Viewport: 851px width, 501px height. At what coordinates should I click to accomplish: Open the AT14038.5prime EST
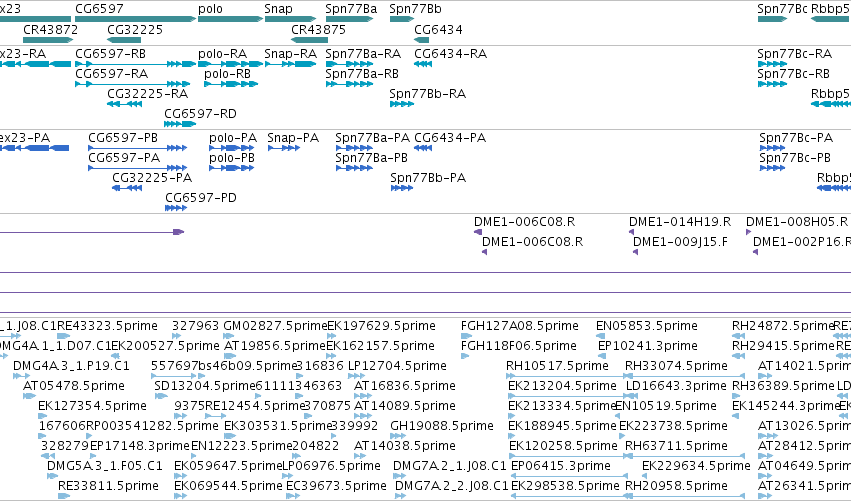click(x=361, y=456)
